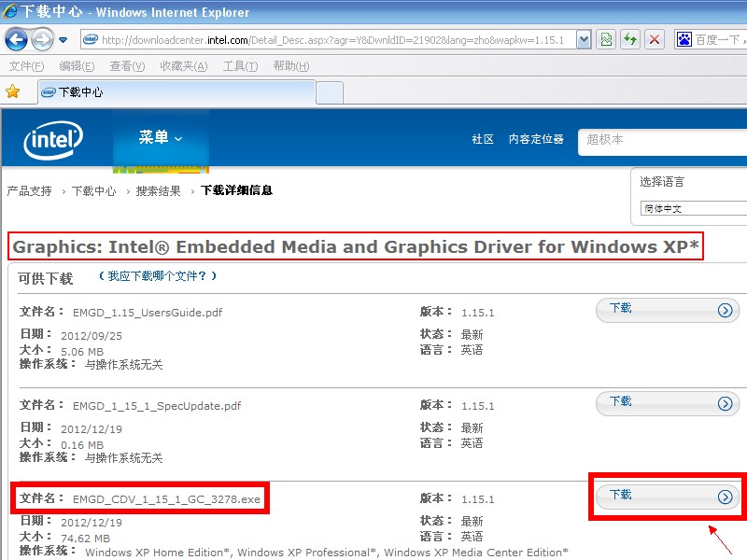
Task: Open the recent pages history dropdown arrow
Action: click(63, 40)
